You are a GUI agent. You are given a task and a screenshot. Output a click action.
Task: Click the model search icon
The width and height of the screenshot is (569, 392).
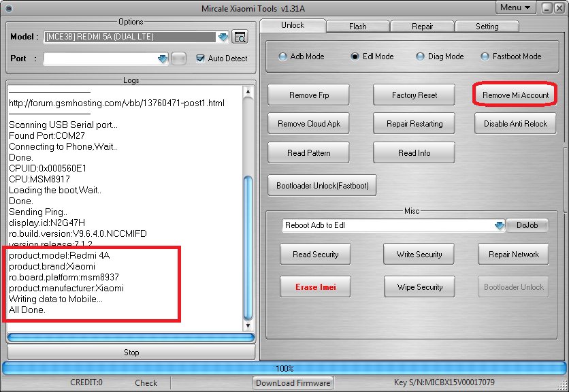pos(240,37)
